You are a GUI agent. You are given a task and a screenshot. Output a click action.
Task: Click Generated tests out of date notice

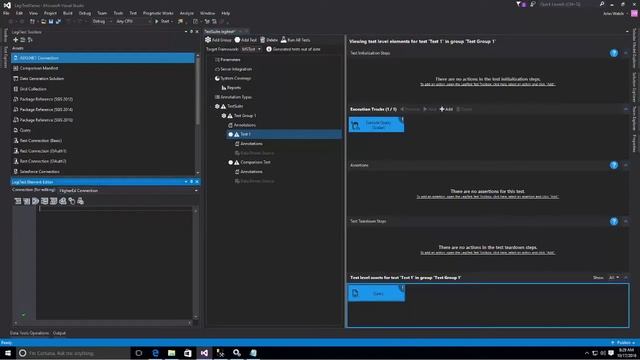coord(293,49)
